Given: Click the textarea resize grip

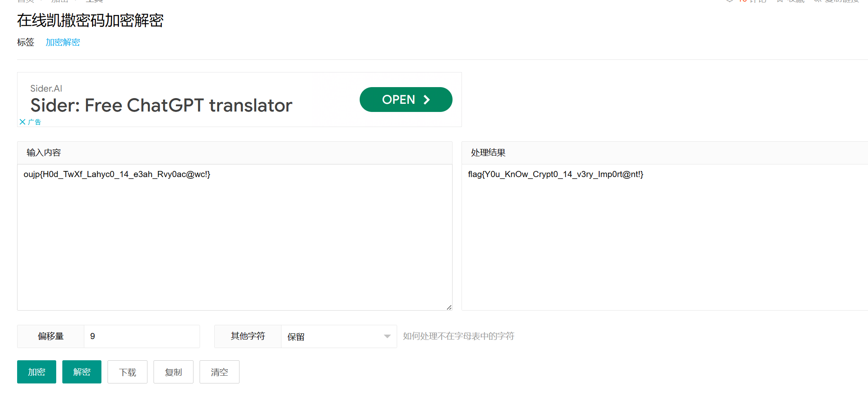Looking at the screenshot, I should coord(449,307).
